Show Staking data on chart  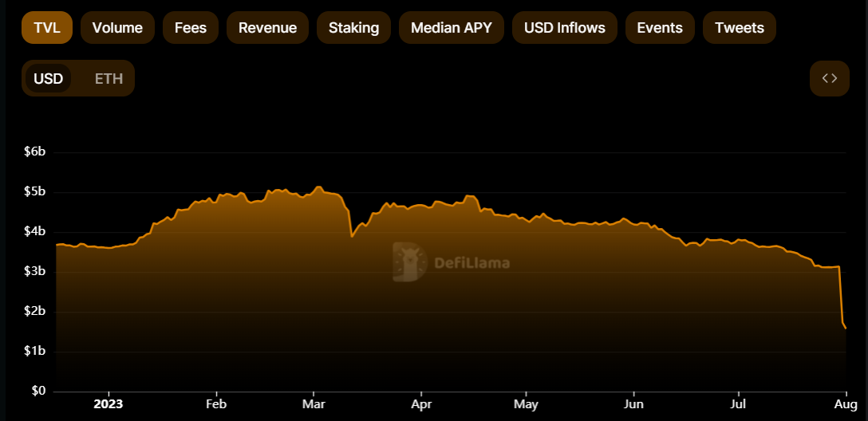353,28
